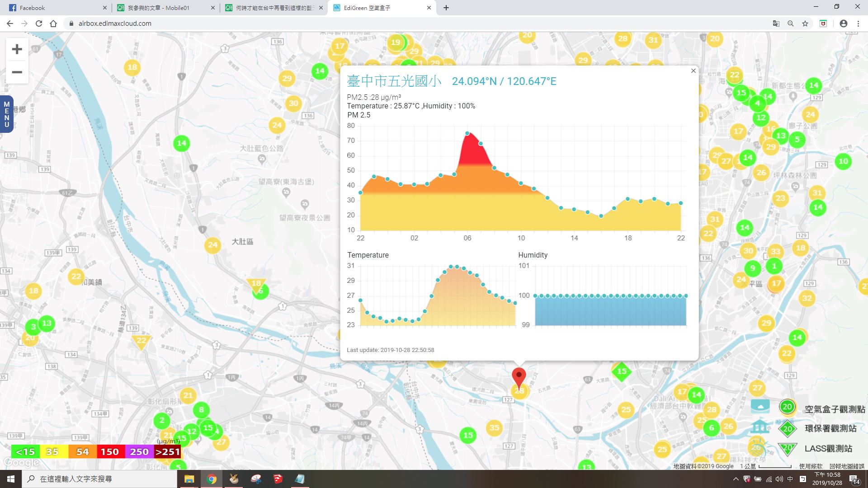Switch to the 何時才能在台中再看到 tab
Viewport: 868px width, 488px height.
click(274, 8)
